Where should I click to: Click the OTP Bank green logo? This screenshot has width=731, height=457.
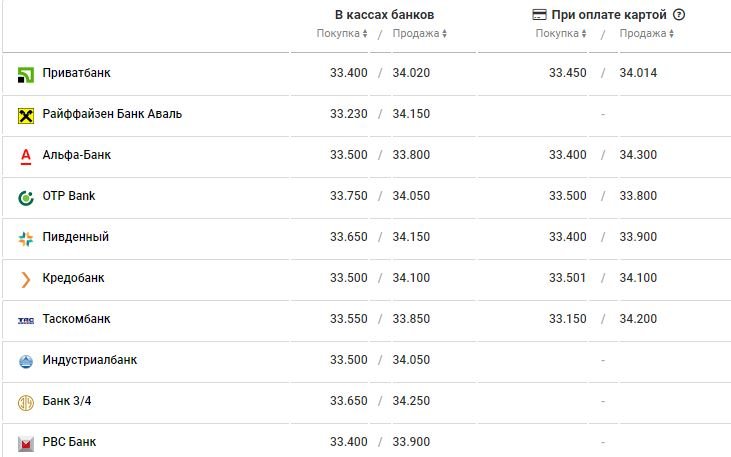pos(26,198)
